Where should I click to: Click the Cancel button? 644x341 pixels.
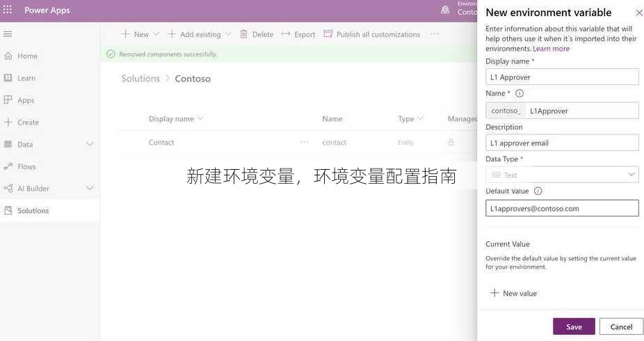621,326
